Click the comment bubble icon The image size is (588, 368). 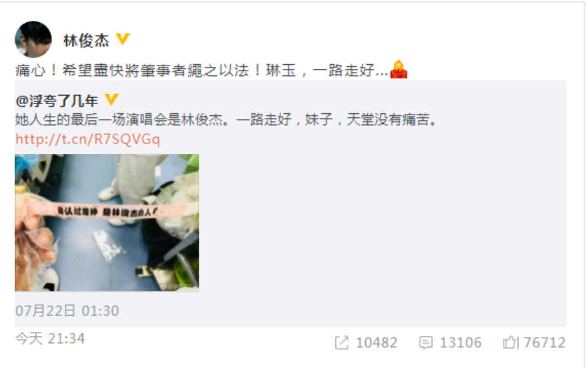point(425,342)
